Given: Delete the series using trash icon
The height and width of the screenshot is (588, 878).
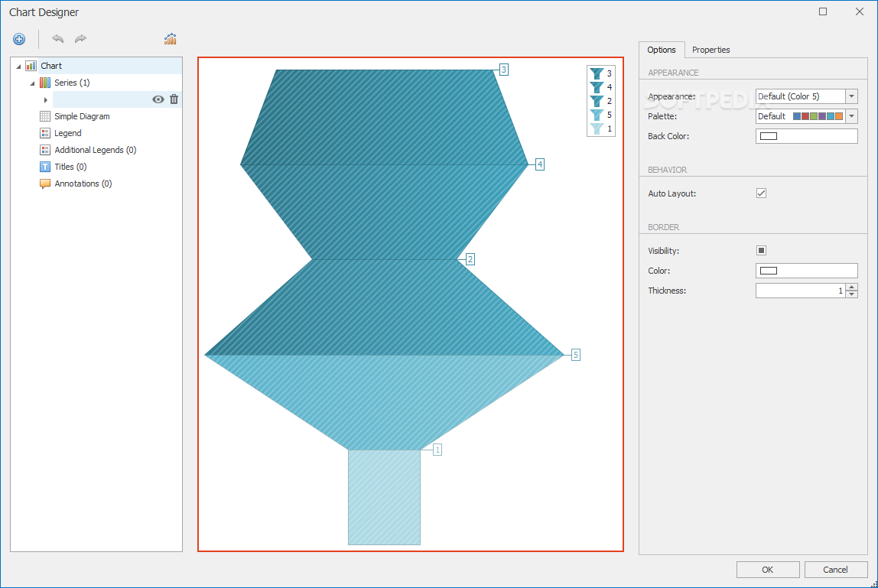Looking at the screenshot, I should (174, 99).
